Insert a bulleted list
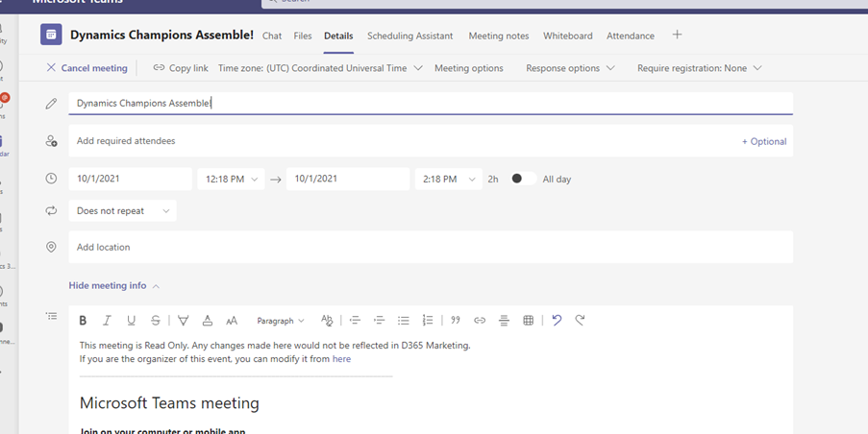Image resolution: width=868 pixels, height=434 pixels. click(x=404, y=320)
